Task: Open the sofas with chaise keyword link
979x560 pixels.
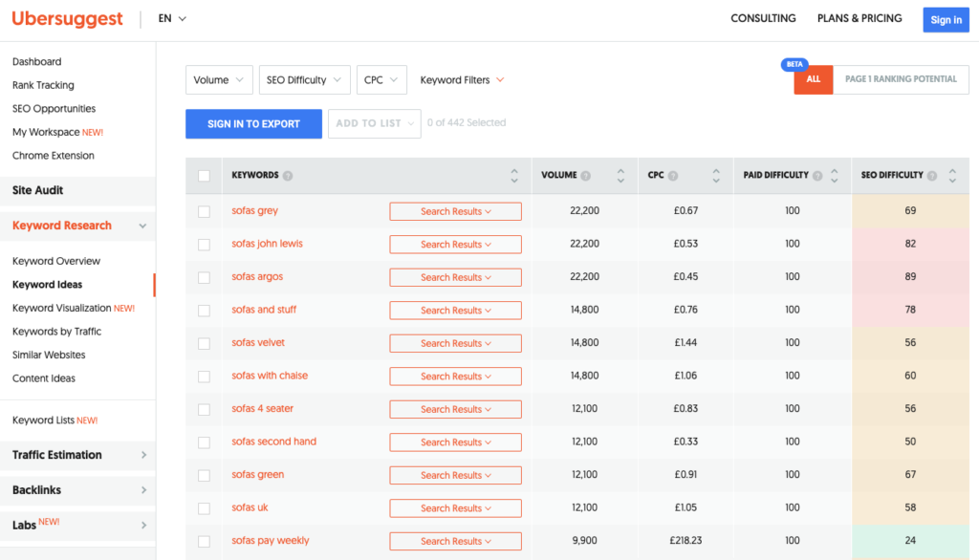Action: (x=270, y=376)
